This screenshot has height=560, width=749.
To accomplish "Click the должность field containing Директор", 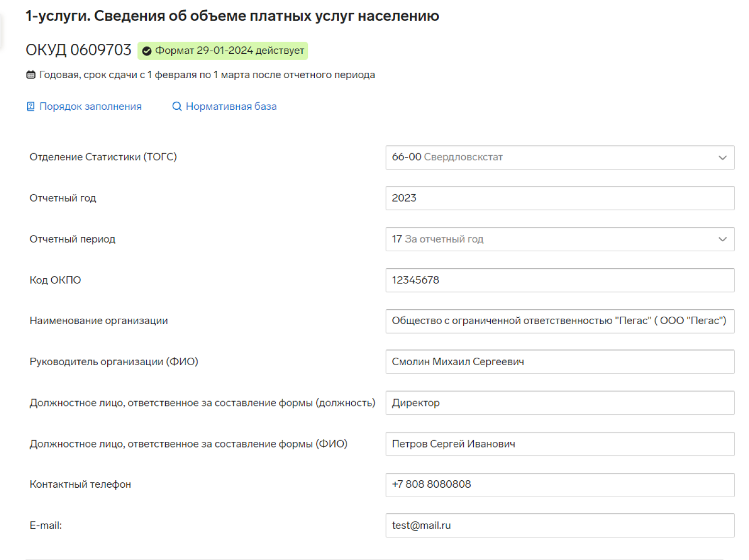I will 560,403.
